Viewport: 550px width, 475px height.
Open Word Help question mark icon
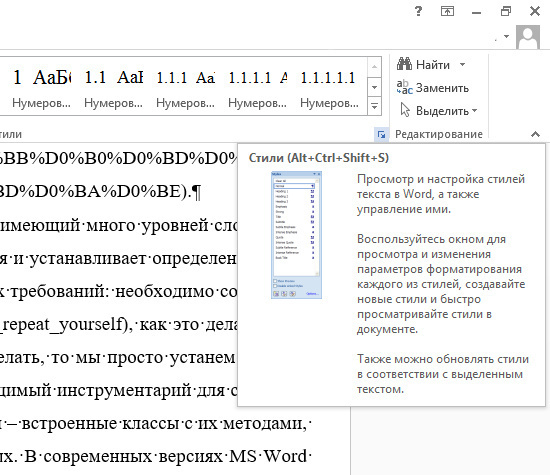pyautogui.click(x=418, y=12)
